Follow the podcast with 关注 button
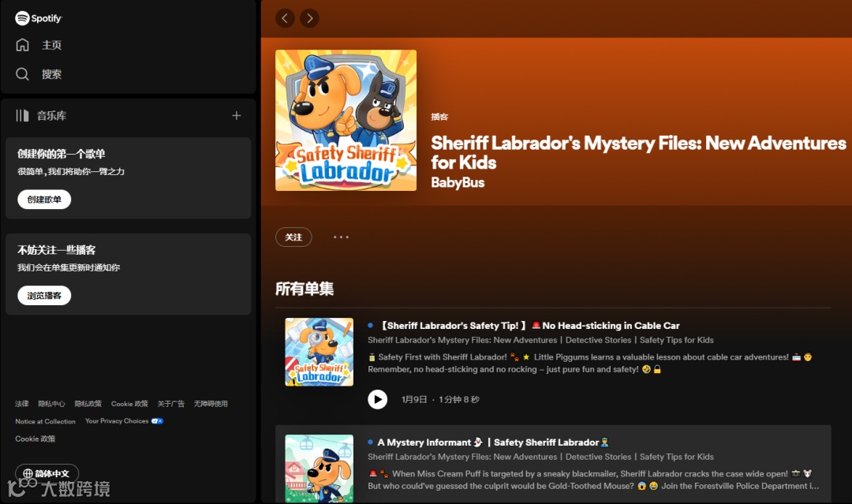 (x=293, y=237)
